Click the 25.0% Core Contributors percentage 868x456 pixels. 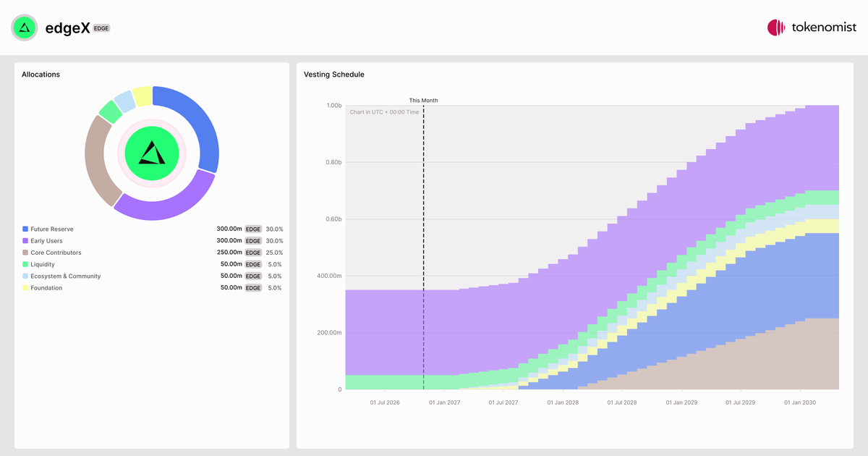point(275,253)
